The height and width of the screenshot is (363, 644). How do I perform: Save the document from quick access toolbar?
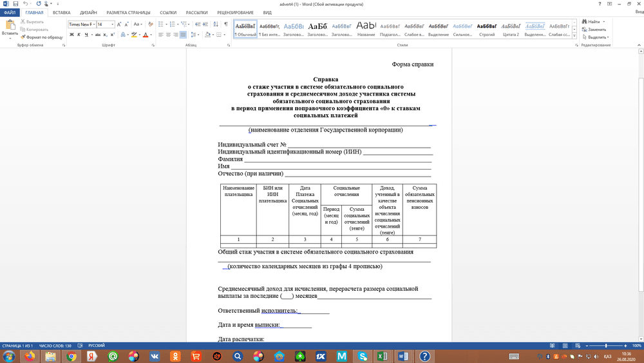coord(15,4)
